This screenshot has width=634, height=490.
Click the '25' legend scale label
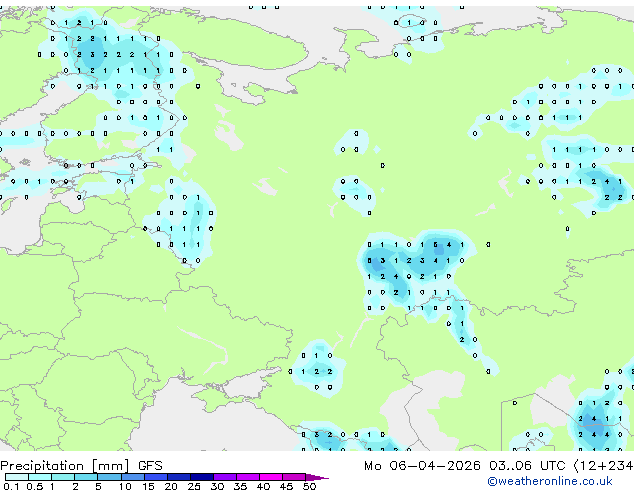[194, 486]
